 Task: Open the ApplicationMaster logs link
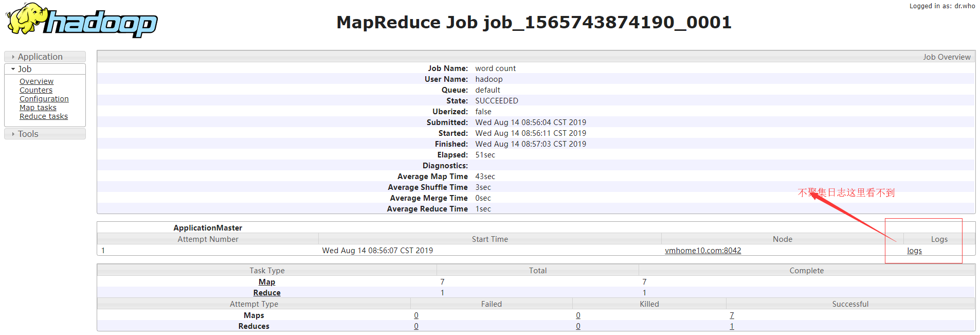pyautogui.click(x=914, y=251)
